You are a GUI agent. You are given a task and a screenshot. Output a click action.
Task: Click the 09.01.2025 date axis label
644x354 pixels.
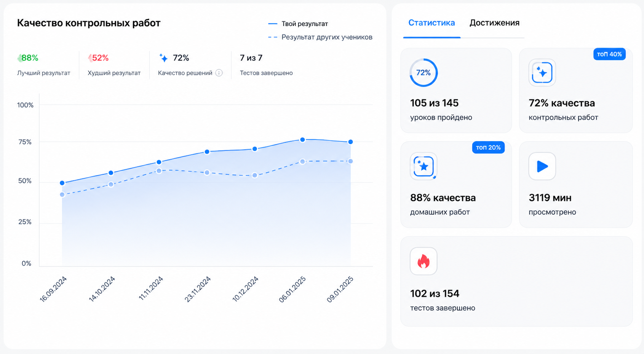pyautogui.click(x=340, y=289)
